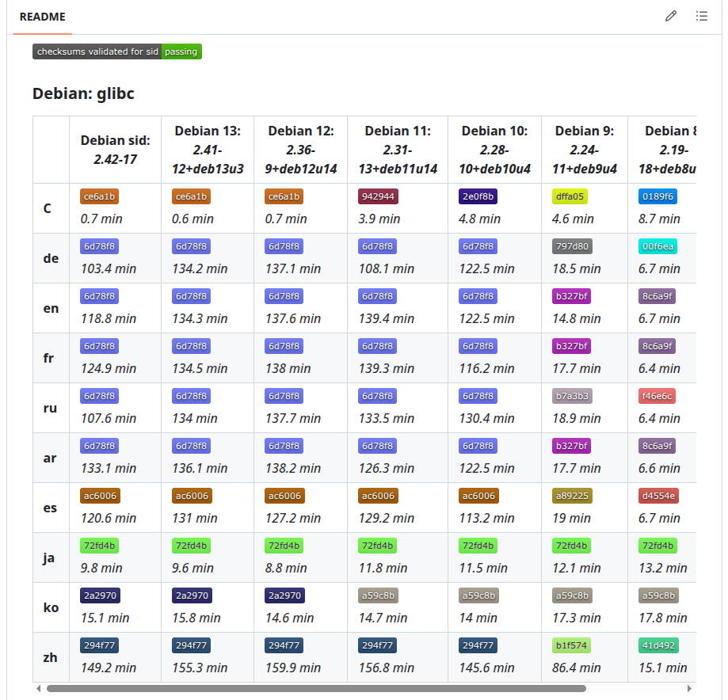The width and height of the screenshot is (728, 700).
Task: Click the 2a2970 badge in Debian sid ko row
Action: point(100,595)
